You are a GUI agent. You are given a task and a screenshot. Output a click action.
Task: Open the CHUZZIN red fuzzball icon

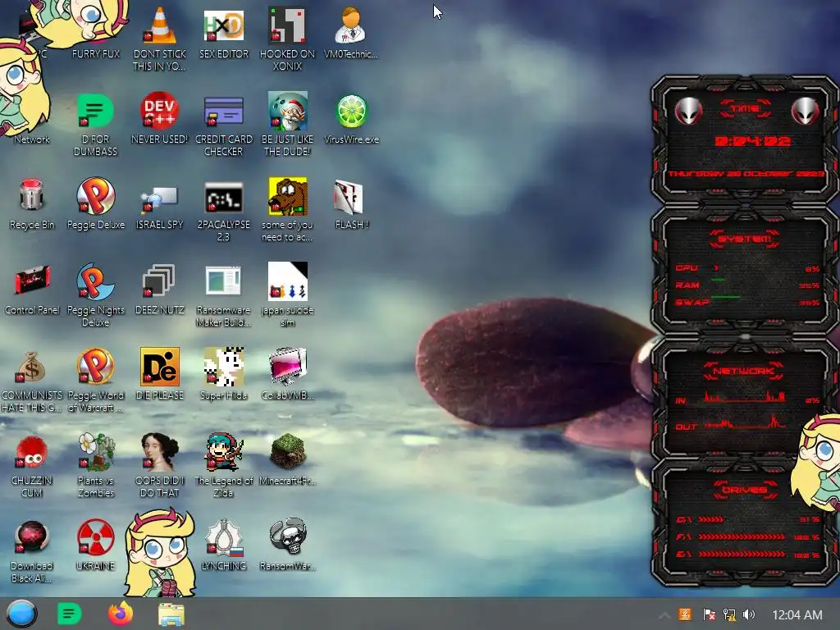pos(32,465)
